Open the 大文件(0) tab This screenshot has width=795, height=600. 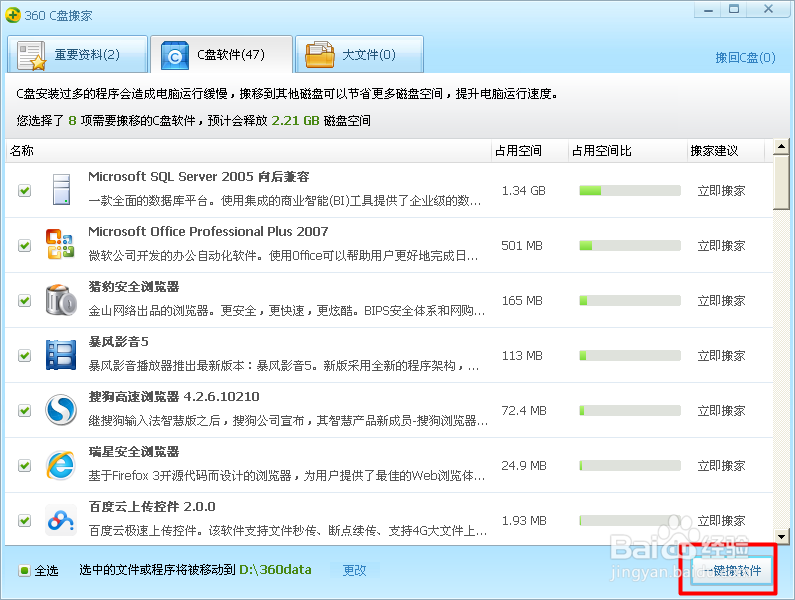(x=359, y=54)
